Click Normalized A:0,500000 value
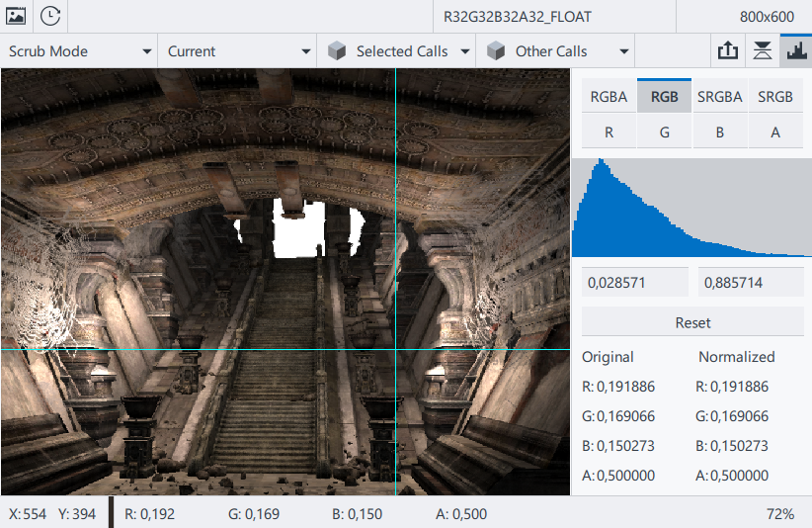Viewport: 812px width, 528px height. [732, 476]
